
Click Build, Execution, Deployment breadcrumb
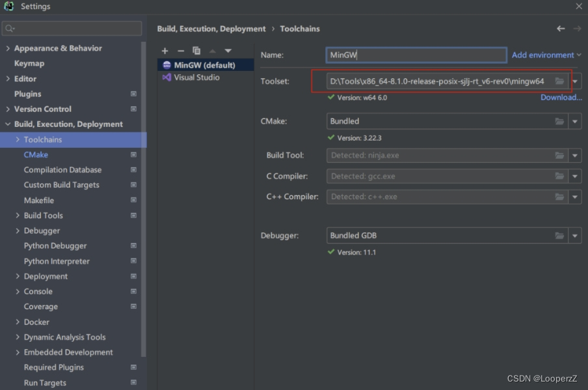[x=211, y=29]
